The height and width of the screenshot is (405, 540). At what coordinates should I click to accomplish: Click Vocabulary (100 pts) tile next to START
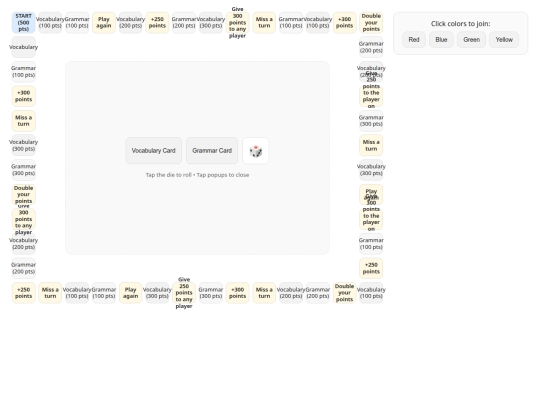pyautogui.click(x=50, y=23)
